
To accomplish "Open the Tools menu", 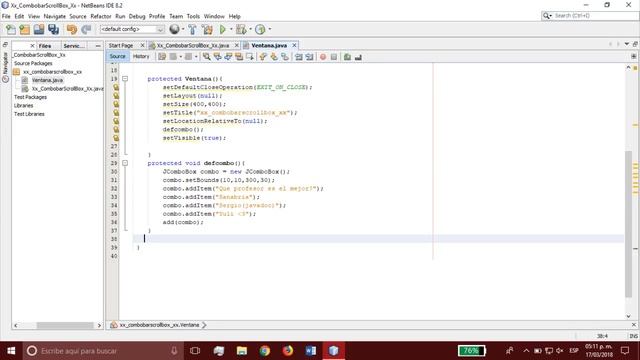I will point(193,16).
